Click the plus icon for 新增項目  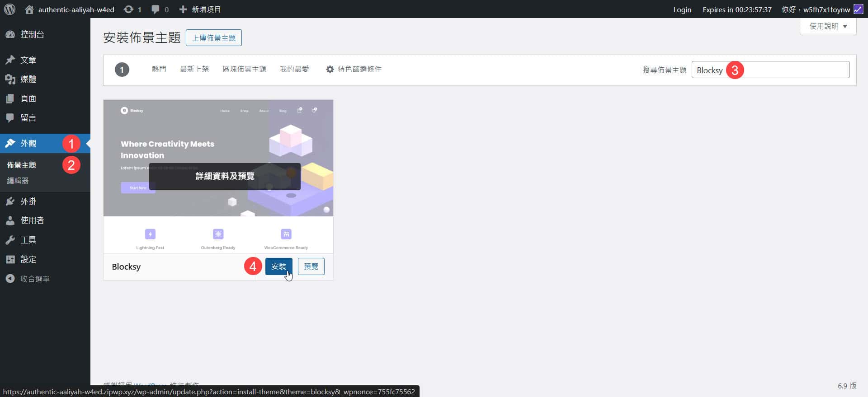tap(183, 9)
